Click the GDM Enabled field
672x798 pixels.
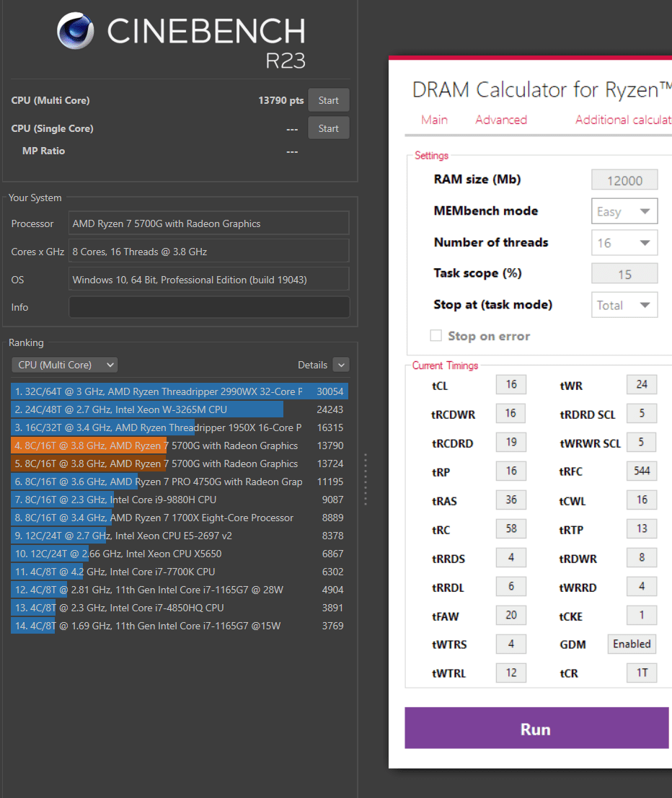pos(632,644)
